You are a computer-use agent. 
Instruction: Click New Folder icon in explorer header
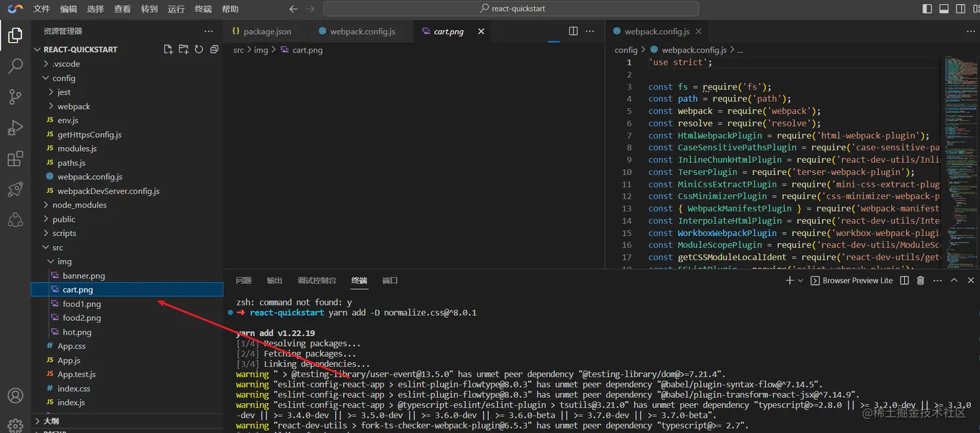point(183,49)
